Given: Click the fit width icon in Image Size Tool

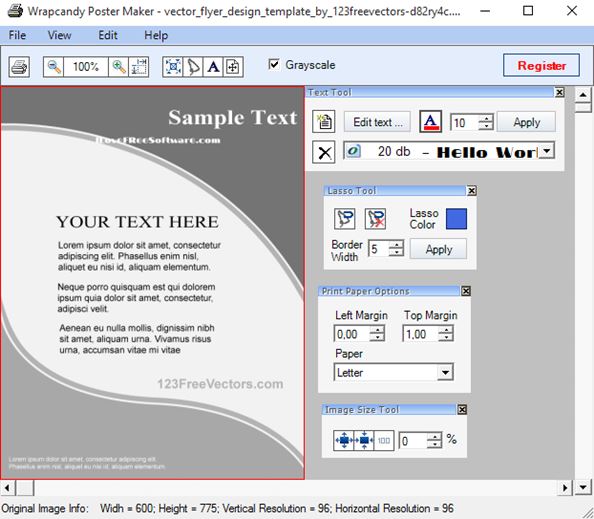Looking at the screenshot, I should [344, 440].
